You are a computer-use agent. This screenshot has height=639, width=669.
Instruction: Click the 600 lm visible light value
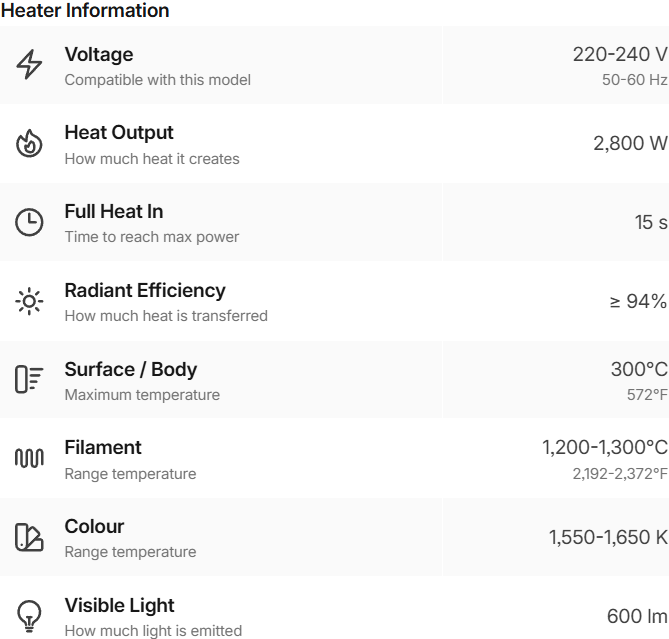(x=637, y=616)
